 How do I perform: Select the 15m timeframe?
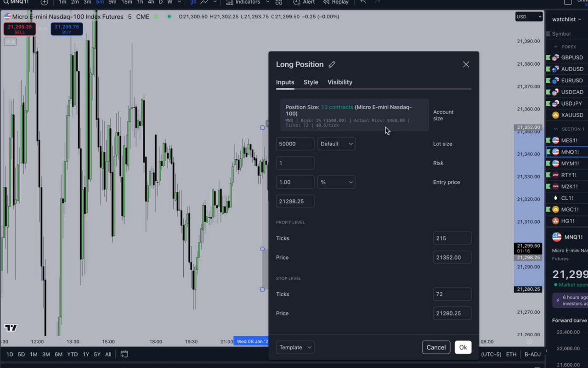click(127, 2)
